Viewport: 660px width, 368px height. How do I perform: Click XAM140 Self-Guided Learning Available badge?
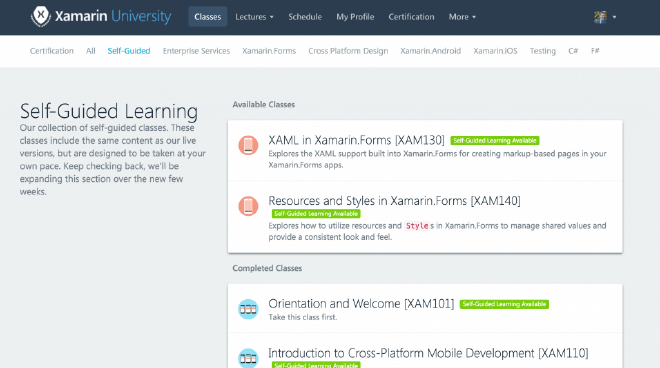316,214
